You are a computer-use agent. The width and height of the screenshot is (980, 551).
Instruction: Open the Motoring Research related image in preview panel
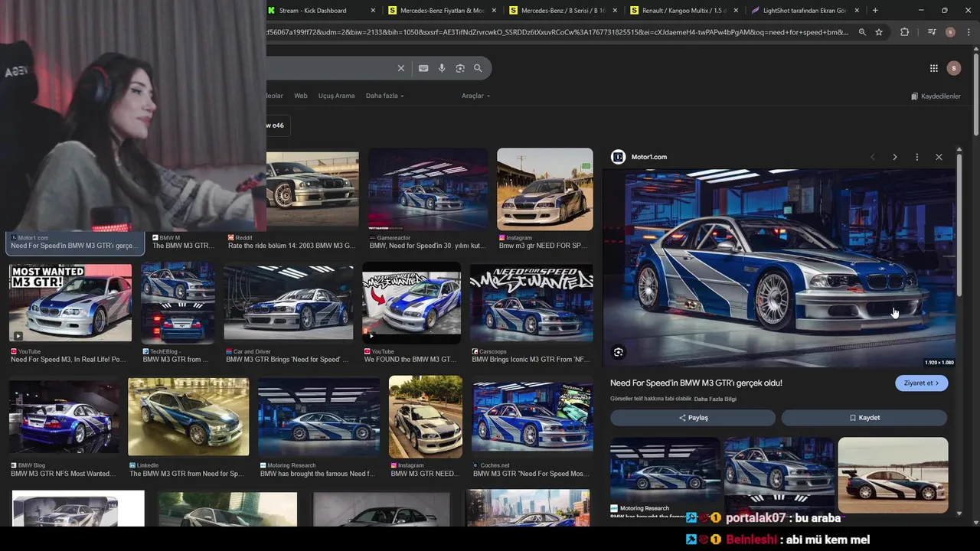pos(665,469)
